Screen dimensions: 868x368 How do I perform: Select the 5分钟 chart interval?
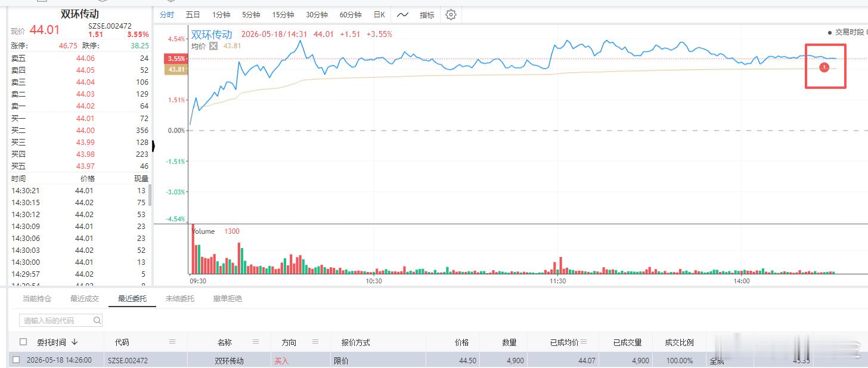pos(251,15)
